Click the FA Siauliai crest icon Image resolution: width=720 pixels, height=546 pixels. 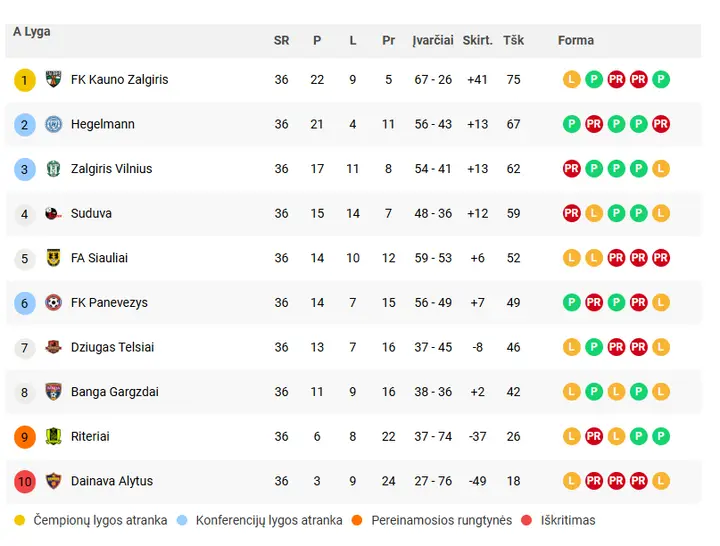(53, 258)
